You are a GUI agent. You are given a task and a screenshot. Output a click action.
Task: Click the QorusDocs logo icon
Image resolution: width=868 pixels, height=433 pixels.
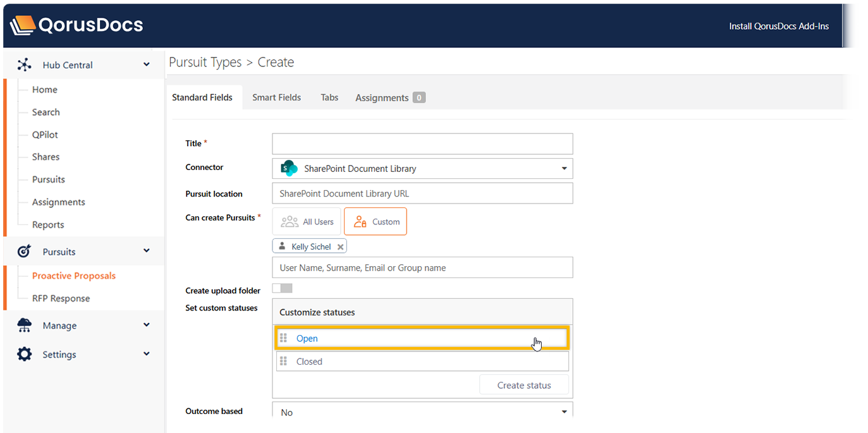[23, 26]
